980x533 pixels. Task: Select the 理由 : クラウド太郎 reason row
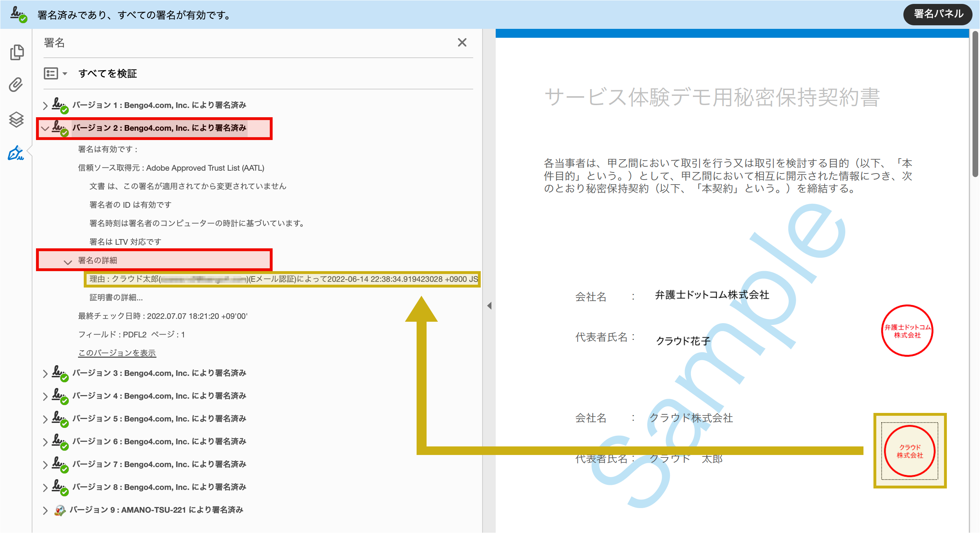283,279
